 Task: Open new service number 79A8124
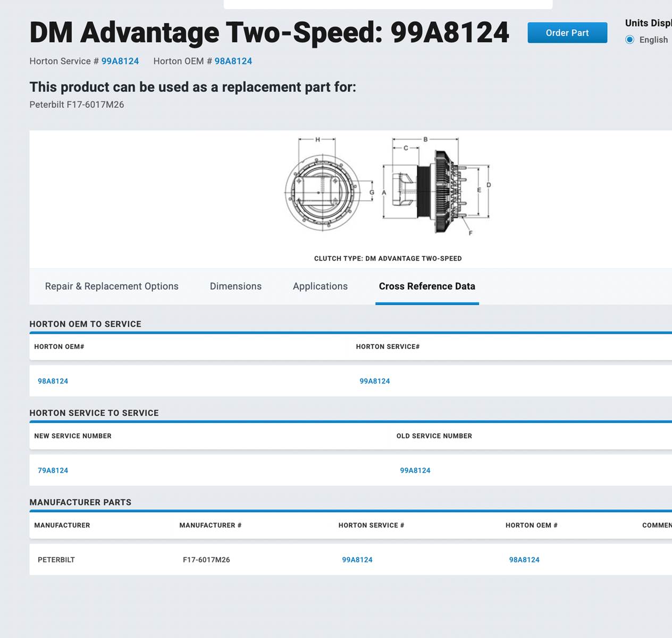coord(53,471)
